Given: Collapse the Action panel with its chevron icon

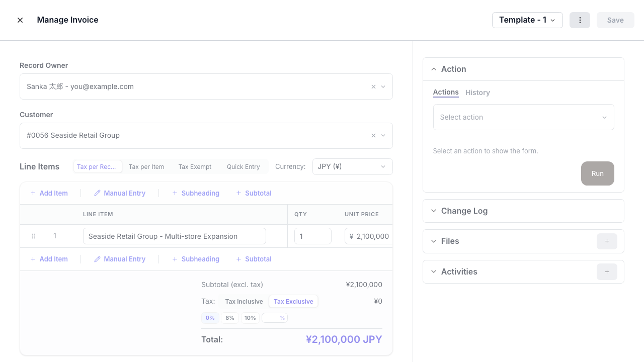Looking at the screenshot, I should (434, 69).
